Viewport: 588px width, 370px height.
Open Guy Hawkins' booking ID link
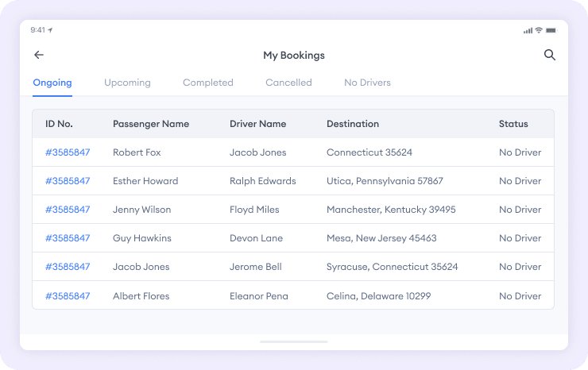tap(68, 238)
